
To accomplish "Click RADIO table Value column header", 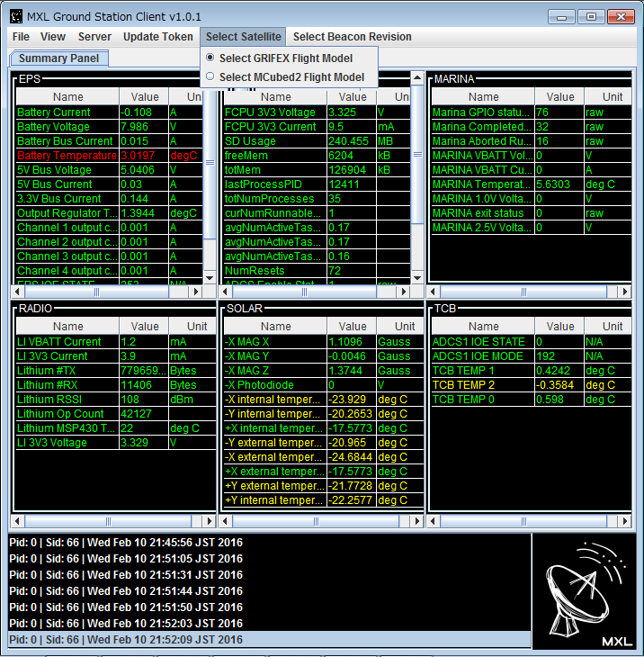I will click(x=145, y=327).
